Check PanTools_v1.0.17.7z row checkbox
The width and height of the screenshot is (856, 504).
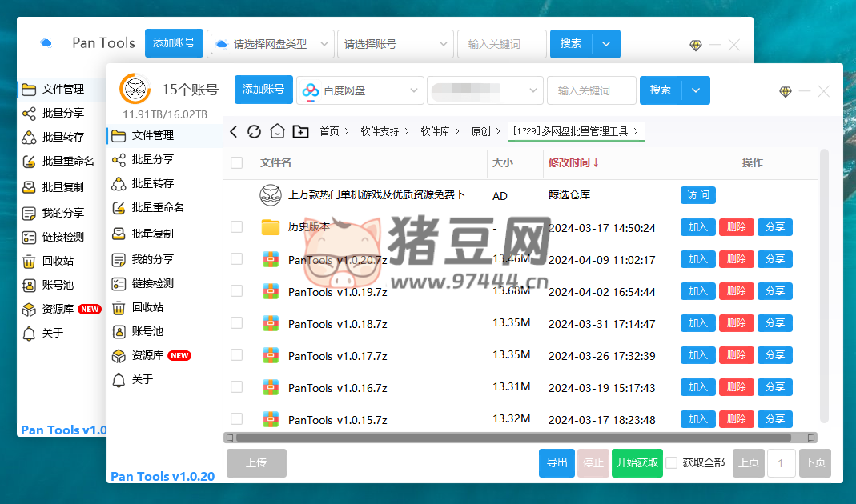click(236, 355)
